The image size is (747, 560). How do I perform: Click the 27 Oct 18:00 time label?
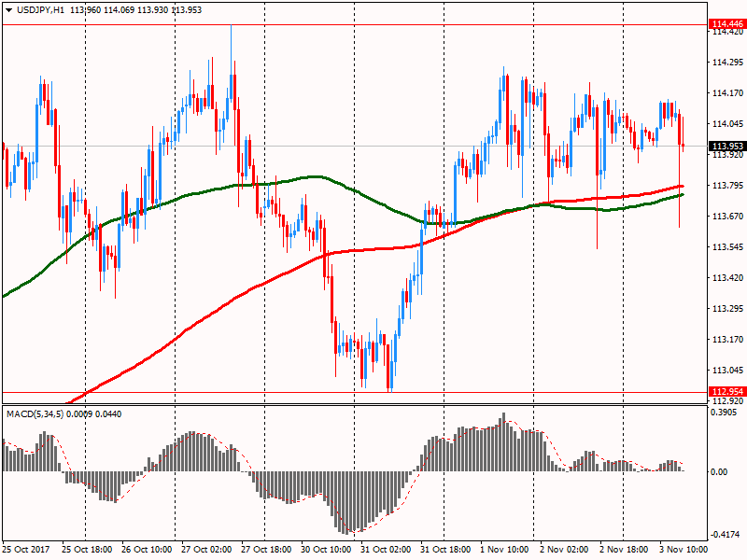coord(266,550)
